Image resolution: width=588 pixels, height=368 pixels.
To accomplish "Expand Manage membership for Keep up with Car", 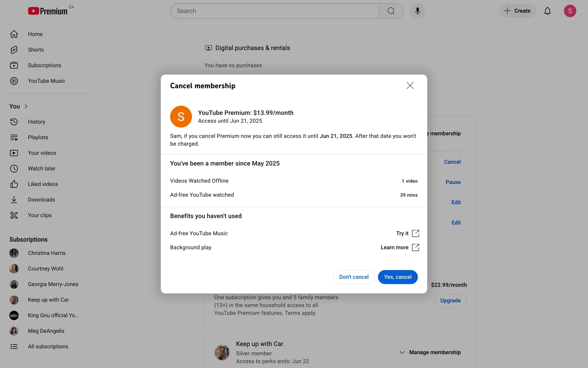I will point(430,352).
